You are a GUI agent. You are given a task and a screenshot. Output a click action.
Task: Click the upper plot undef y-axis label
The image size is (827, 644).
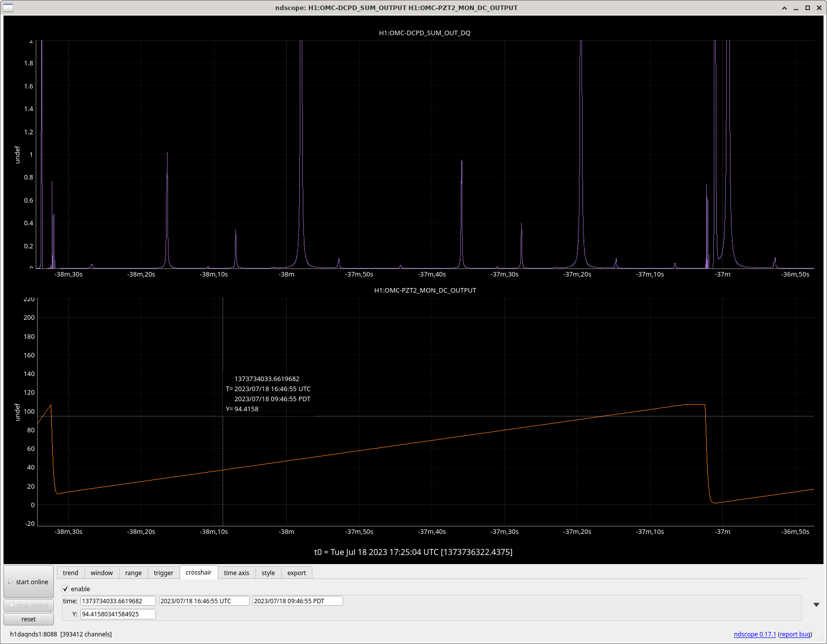click(17, 155)
